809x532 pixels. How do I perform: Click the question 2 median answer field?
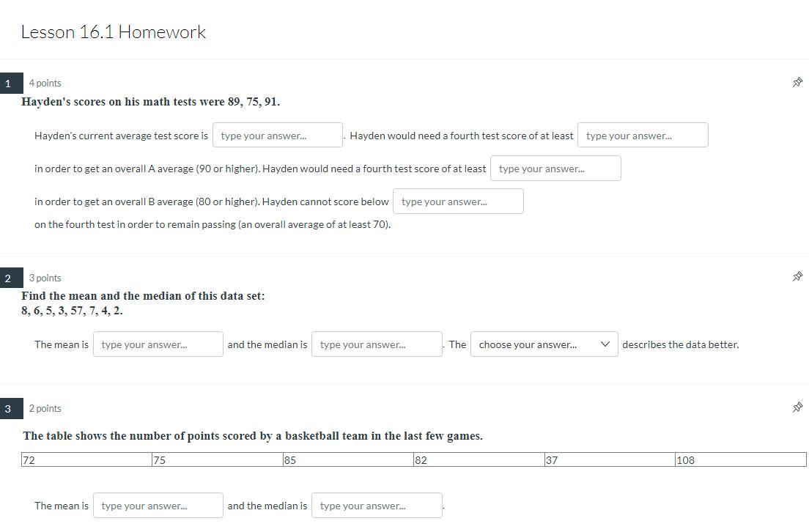(x=377, y=344)
